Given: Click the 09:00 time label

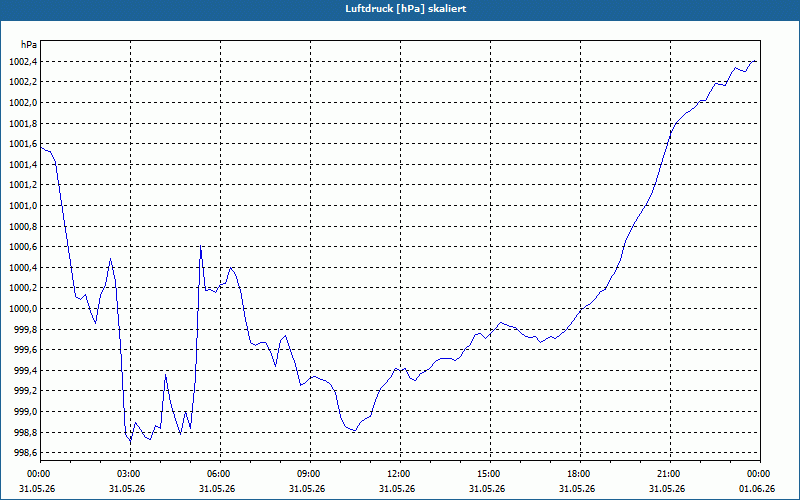Looking at the screenshot, I should pyautogui.click(x=310, y=474).
